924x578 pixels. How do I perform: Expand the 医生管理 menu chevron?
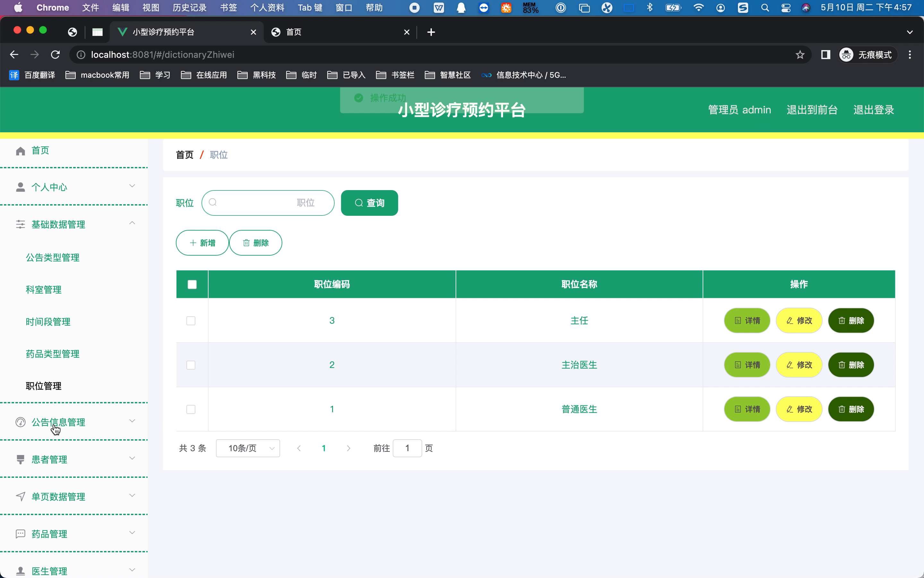pyautogui.click(x=132, y=570)
